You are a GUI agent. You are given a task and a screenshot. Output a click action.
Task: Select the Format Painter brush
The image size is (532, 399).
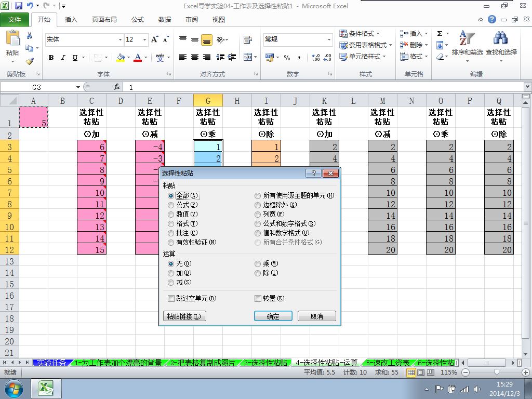click(x=30, y=61)
